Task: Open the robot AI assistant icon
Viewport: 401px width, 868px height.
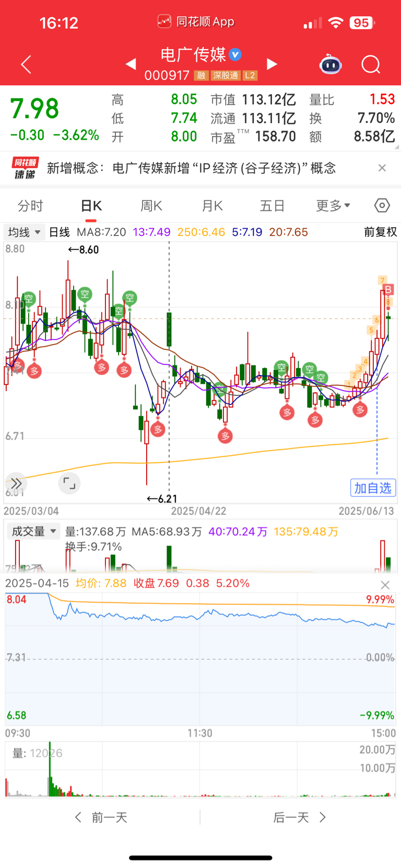Action: pyautogui.click(x=331, y=65)
